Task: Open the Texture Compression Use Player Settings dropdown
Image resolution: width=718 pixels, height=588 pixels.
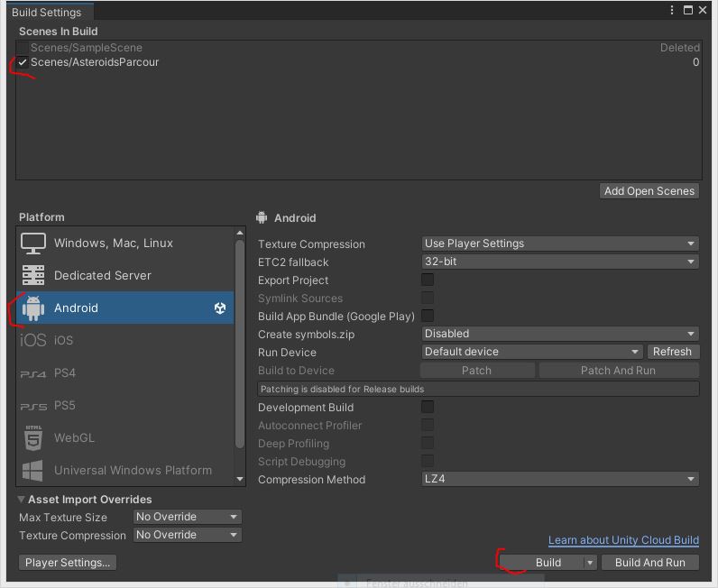Action: click(560, 243)
